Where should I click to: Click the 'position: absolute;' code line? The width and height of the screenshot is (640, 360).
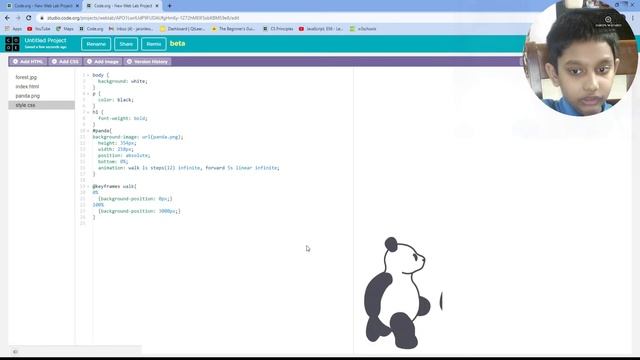coord(124,156)
